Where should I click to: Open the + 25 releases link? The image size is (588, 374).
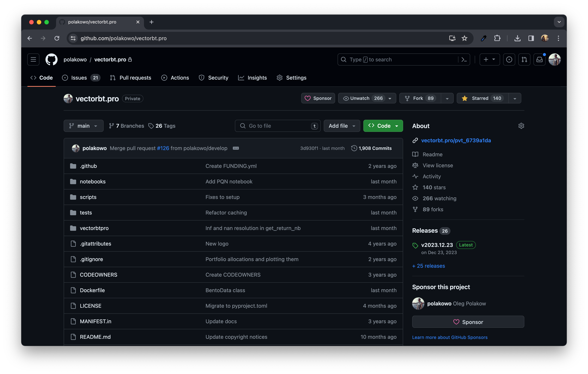point(428,266)
